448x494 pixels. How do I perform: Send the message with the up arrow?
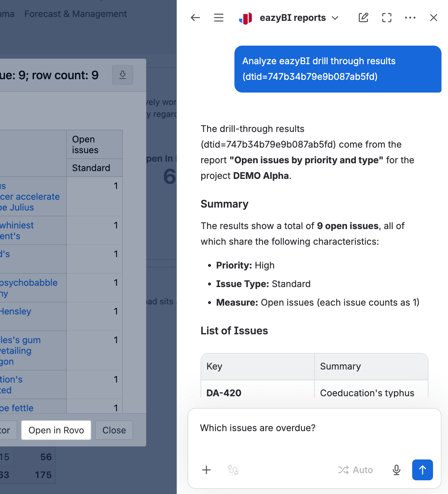click(423, 470)
